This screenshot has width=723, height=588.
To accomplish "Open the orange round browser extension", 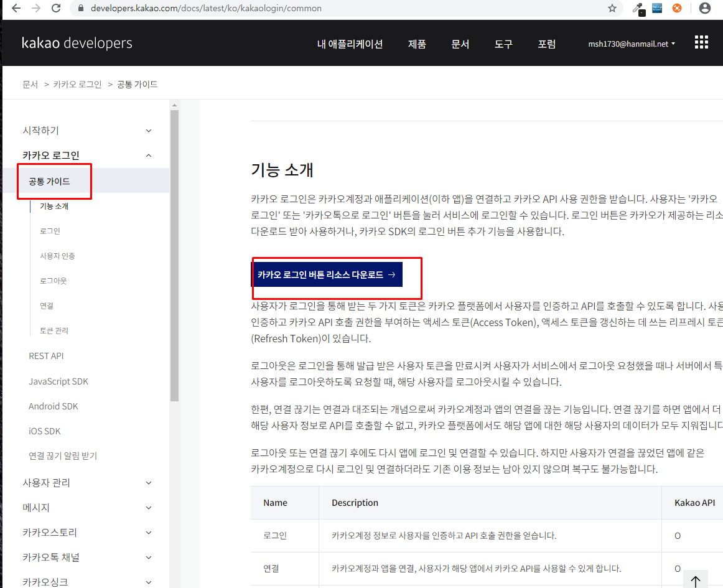I will pyautogui.click(x=677, y=8).
